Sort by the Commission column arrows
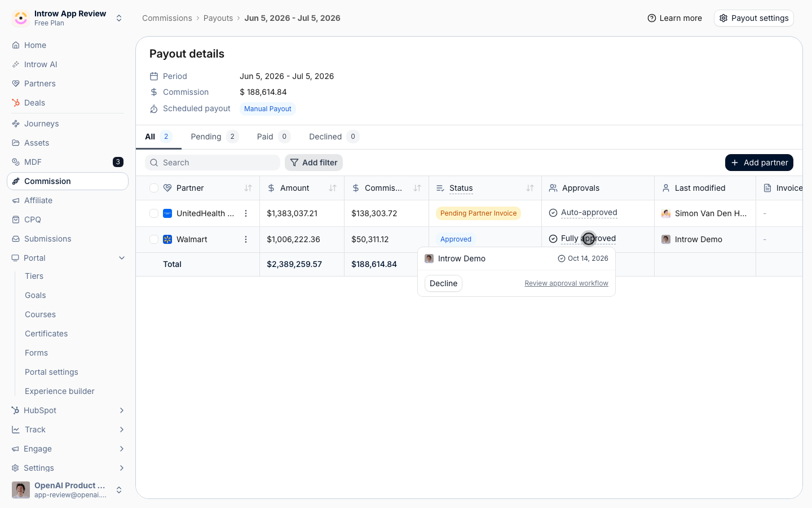This screenshot has height=508, width=812. pos(417,188)
